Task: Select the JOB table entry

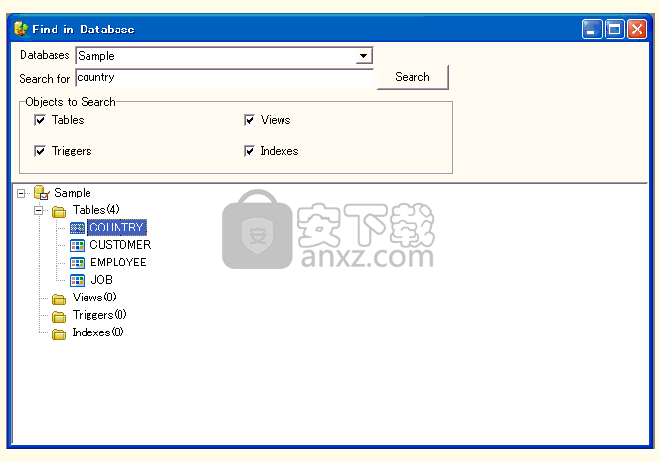Action: click(101, 280)
